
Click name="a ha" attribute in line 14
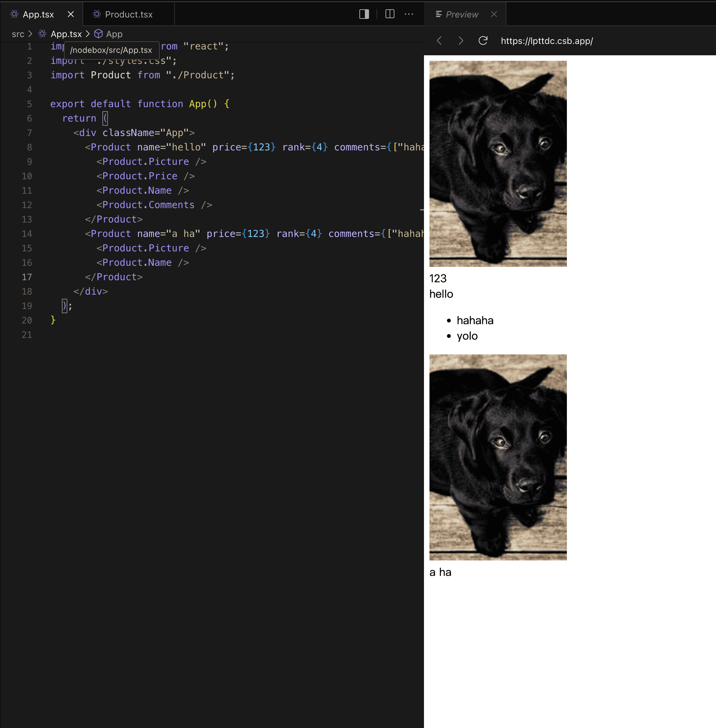click(168, 234)
